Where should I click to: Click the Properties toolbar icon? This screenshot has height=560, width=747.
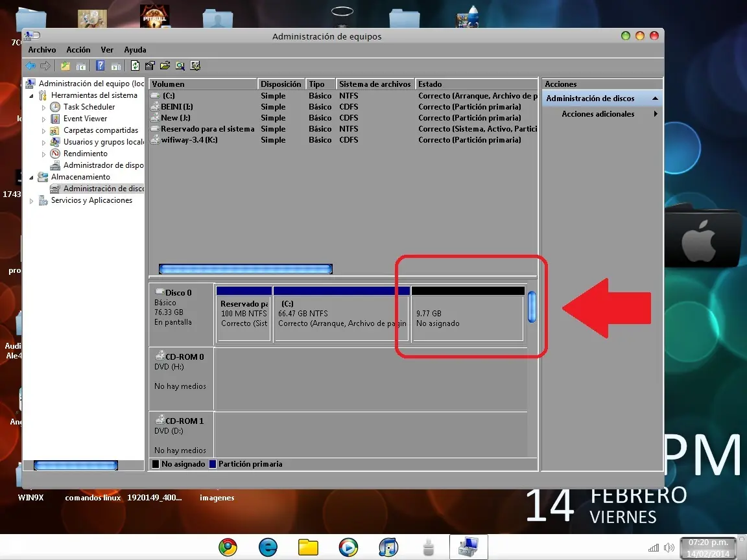click(150, 65)
